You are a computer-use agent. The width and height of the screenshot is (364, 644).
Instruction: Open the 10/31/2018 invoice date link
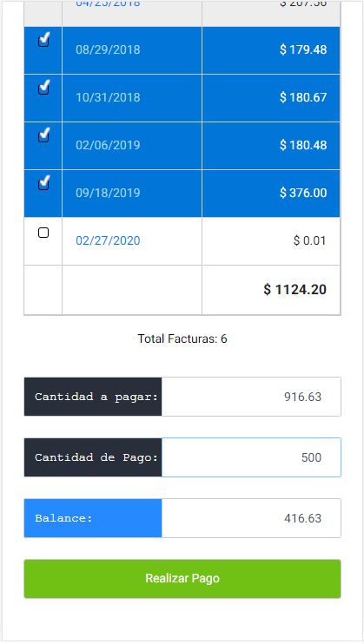(108, 97)
